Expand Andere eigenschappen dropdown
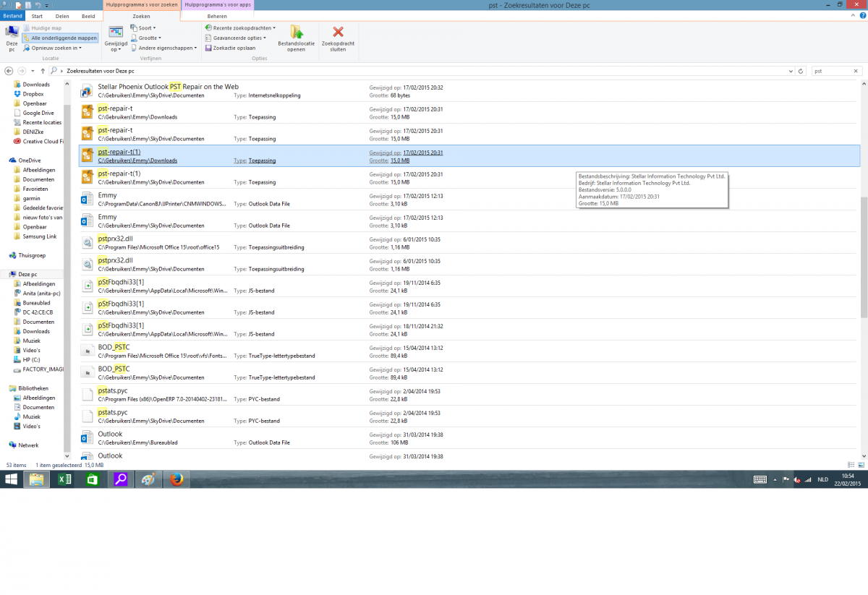868x595 pixels. point(163,48)
